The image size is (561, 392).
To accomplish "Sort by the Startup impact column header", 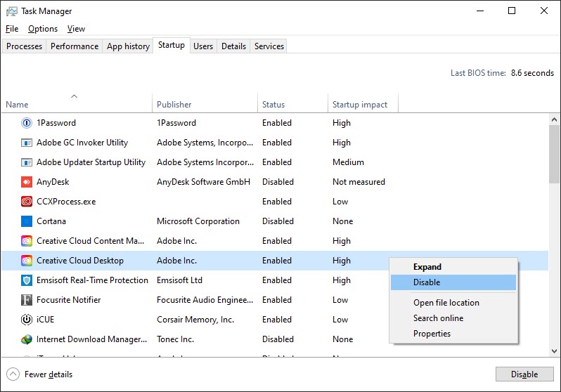I will click(363, 103).
